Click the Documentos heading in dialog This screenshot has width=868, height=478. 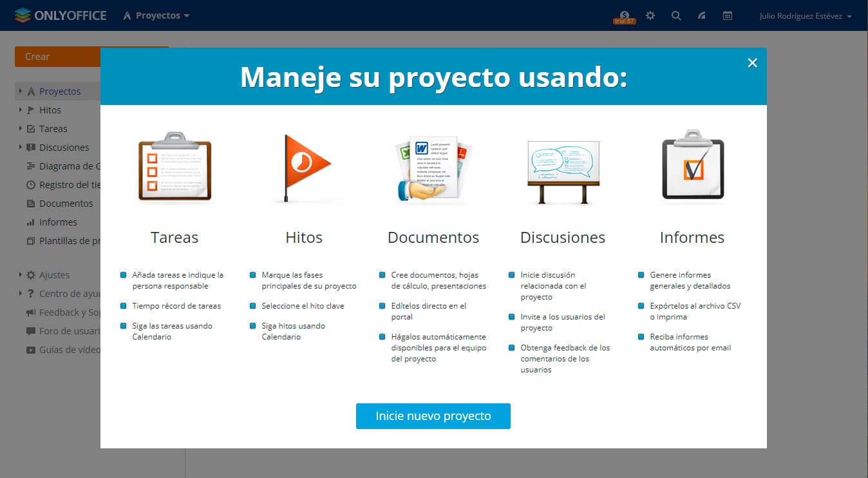[x=433, y=237]
